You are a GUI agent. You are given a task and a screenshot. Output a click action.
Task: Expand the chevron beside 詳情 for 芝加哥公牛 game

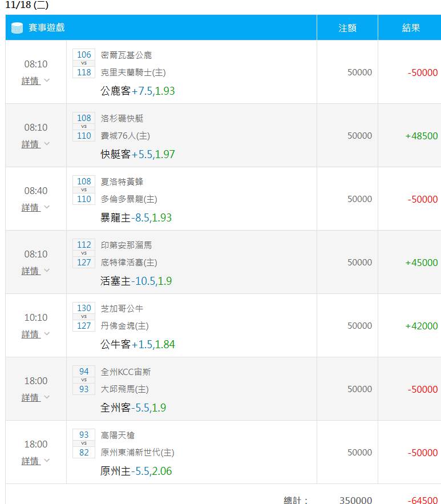[x=47, y=334]
